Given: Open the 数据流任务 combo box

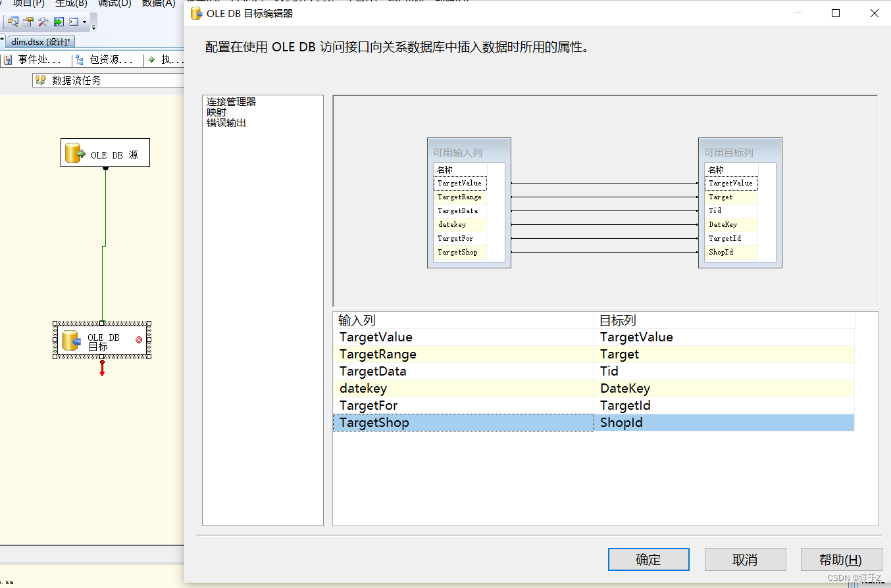Looking at the screenshot, I should (x=109, y=80).
